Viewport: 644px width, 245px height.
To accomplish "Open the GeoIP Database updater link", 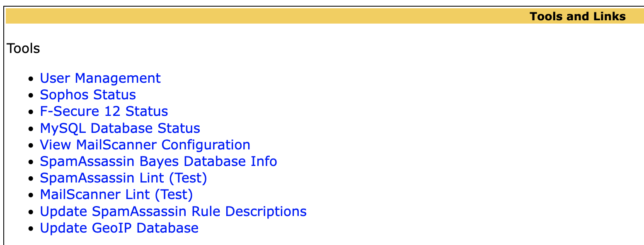I will click(x=119, y=228).
